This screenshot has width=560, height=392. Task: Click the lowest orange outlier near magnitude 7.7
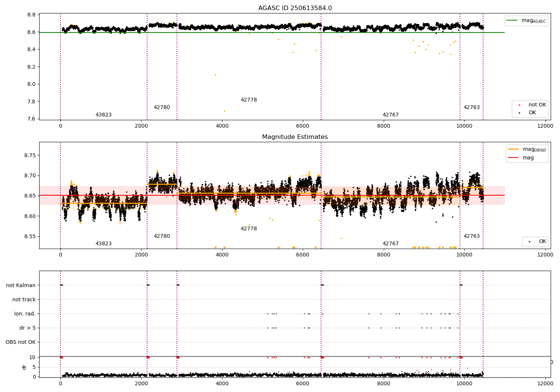click(x=224, y=111)
